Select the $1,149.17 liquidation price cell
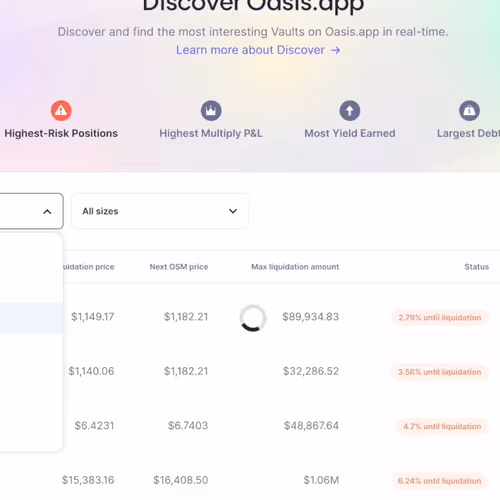 pos(93,317)
